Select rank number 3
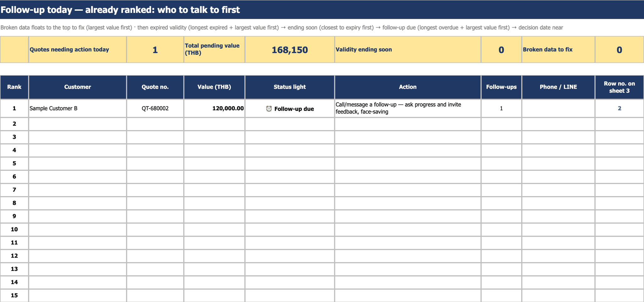 (x=14, y=137)
